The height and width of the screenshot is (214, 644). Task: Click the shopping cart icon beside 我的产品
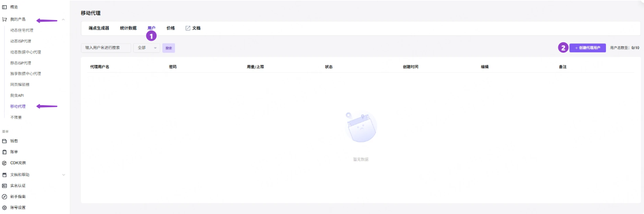pos(5,19)
